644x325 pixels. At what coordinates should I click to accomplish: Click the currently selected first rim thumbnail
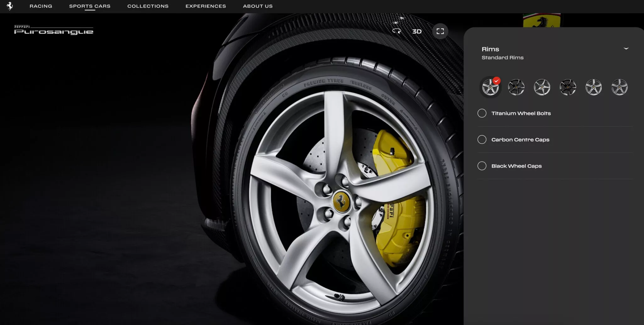pyautogui.click(x=490, y=87)
